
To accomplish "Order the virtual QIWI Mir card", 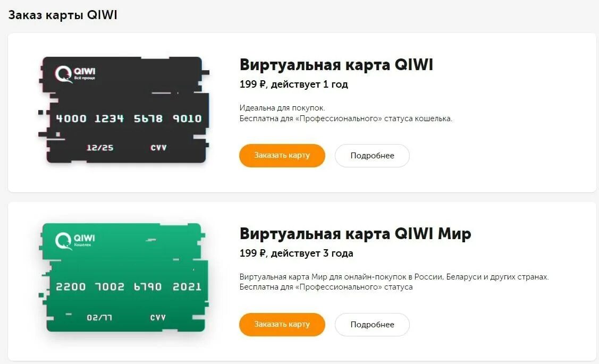I will pyautogui.click(x=282, y=324).
